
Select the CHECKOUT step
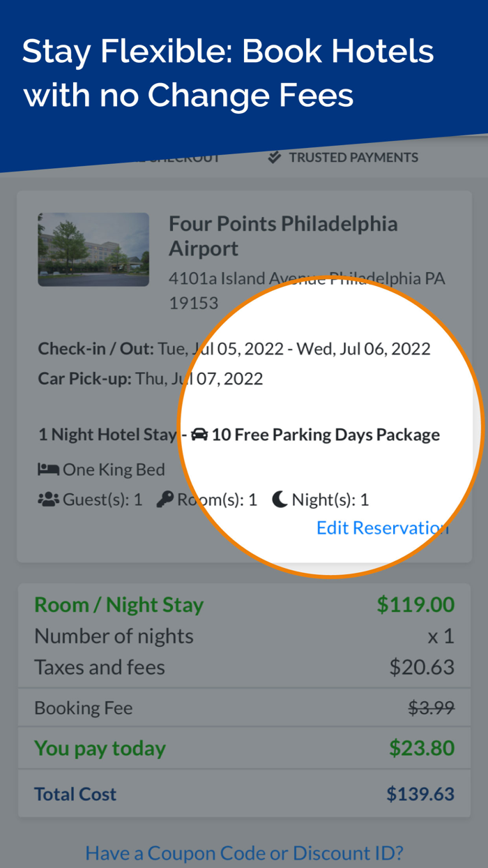(x=178, y=157)
